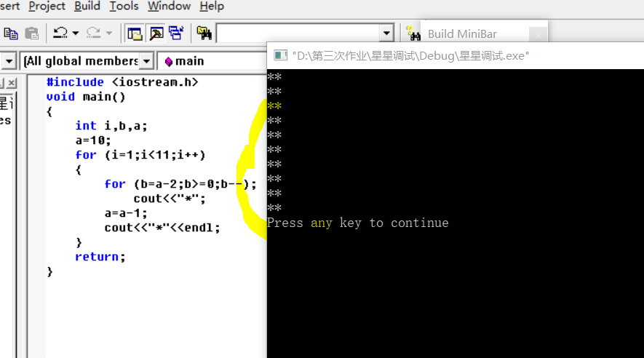Click the for (b=a-2;b>=0;b--); line
The image size is (644, 358).
[x=180, y=184]
